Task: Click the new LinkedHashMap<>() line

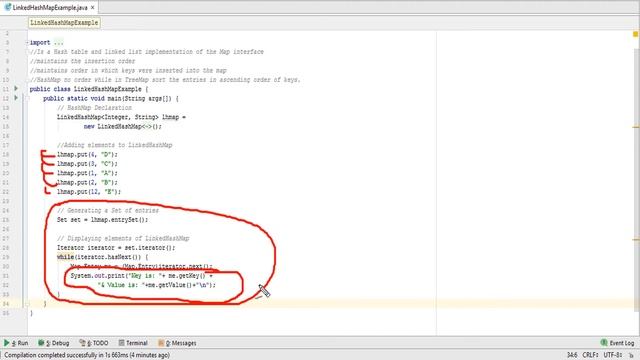Action: [123, 127]
